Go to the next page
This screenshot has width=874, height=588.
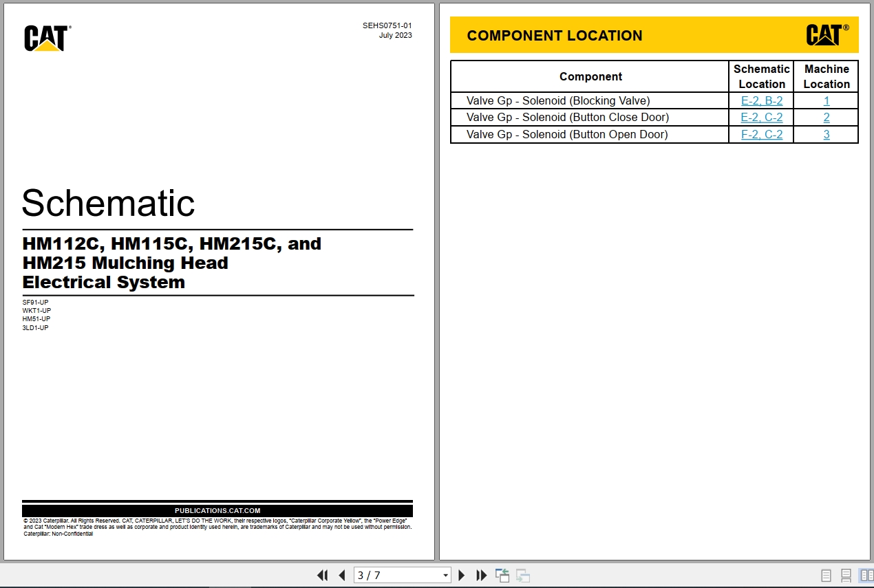pyautogui.click(x=462, y=575)
